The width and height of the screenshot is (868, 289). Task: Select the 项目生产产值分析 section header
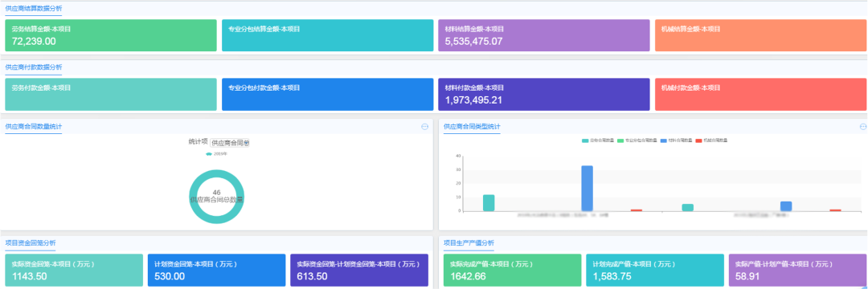[x=469, y=242]
